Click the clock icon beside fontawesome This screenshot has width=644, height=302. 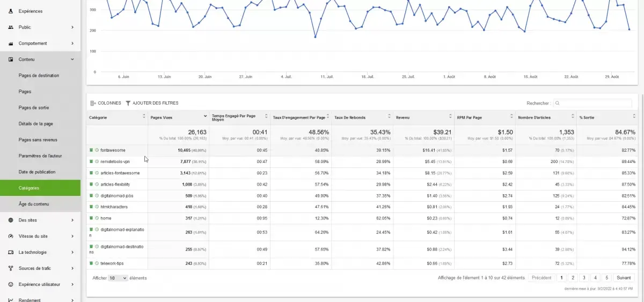pos(97,150)
